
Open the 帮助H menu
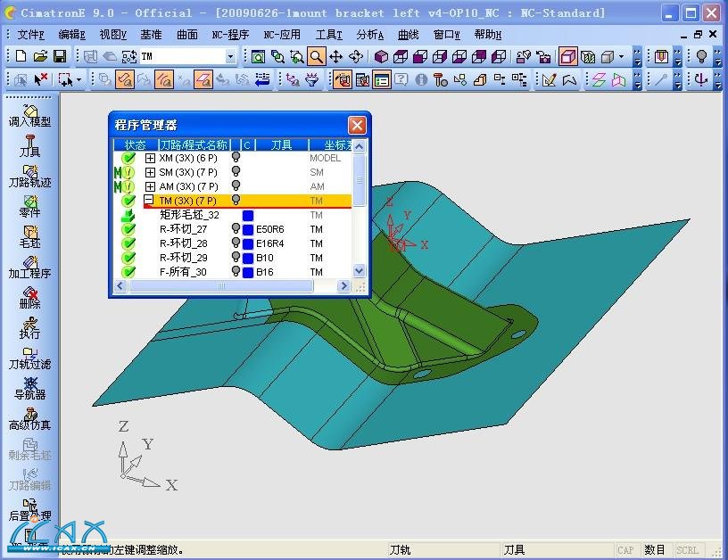488,35
